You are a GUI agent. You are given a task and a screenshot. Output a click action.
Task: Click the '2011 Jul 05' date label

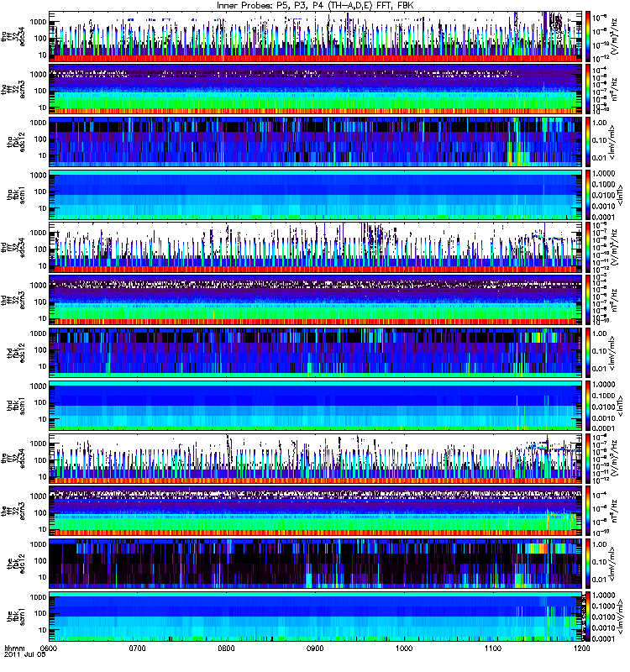pyautogui.click(x=24, y=655)
